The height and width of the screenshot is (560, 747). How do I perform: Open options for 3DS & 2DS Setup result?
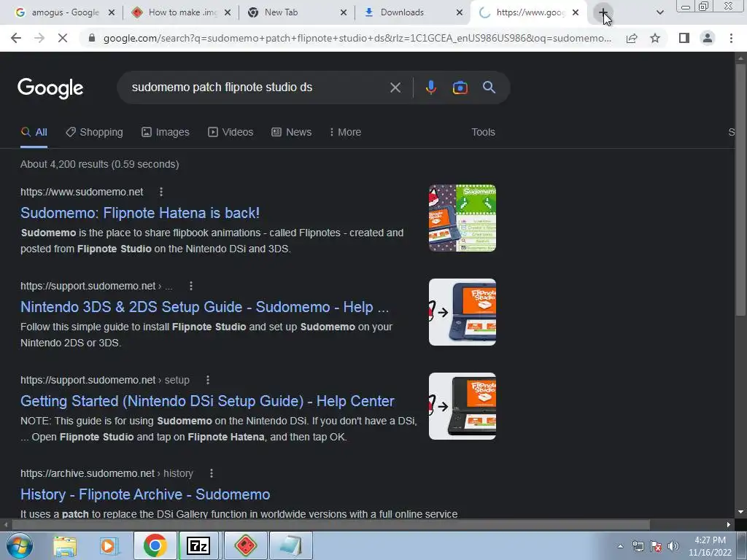(191, 286)
